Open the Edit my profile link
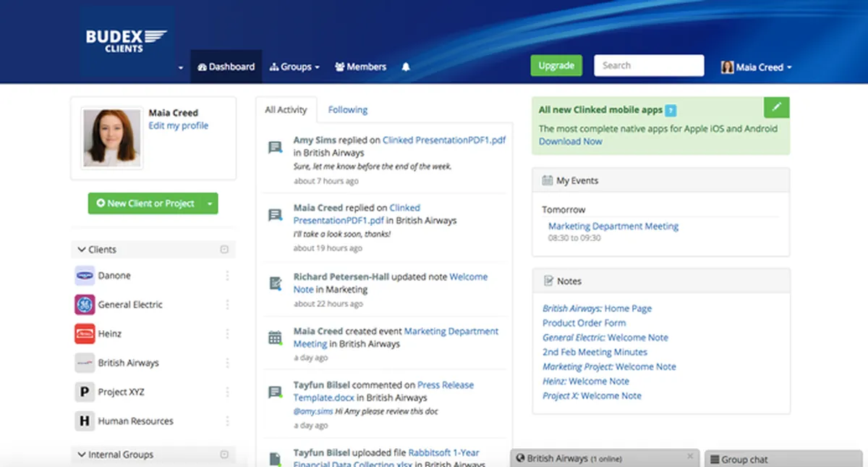The width and height of the screenshot is (868, 467). [x=178, y=125]
